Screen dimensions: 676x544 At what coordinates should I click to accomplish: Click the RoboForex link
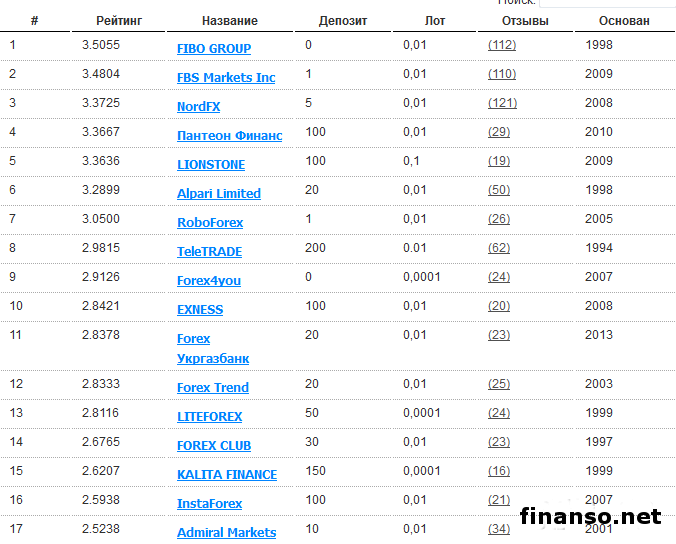point(209,222)
